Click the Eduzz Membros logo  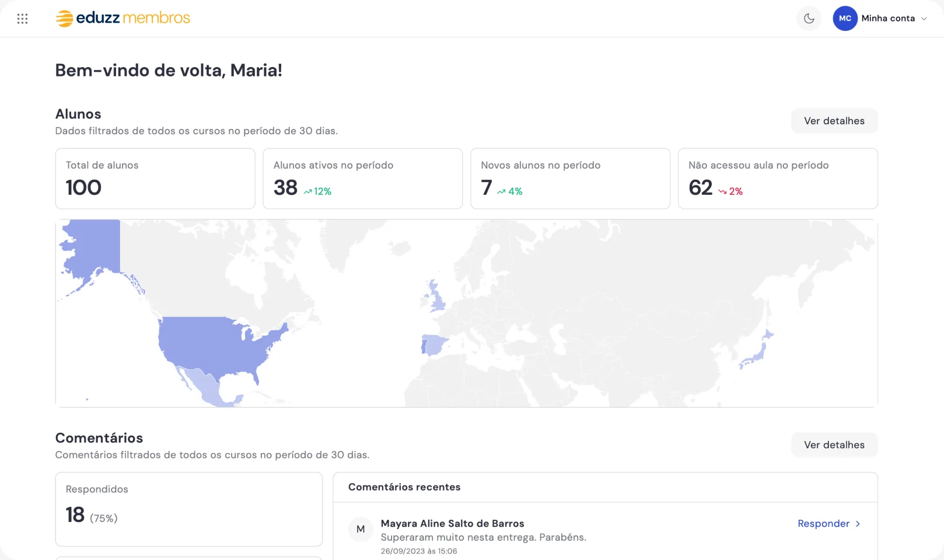pyautogui.click(x=123, y=18)
